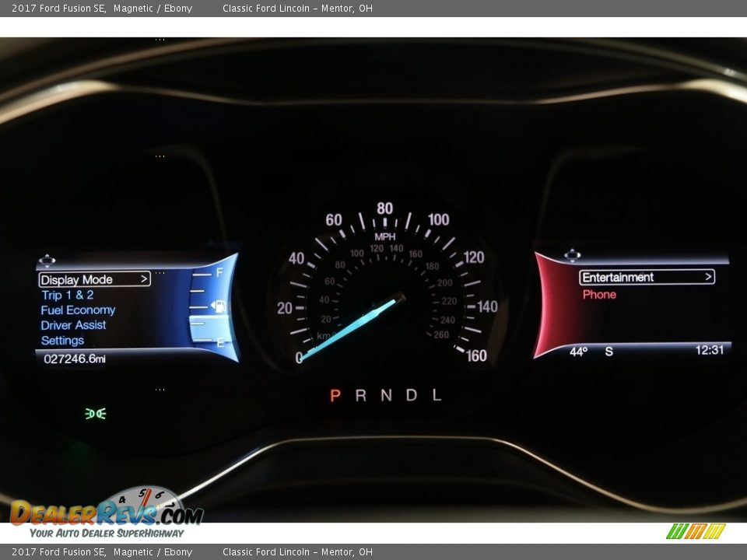The width and height of the screenshot is (747, 560).
Task: Click the 44° outside temperature reading
Action: pos(578,352)
